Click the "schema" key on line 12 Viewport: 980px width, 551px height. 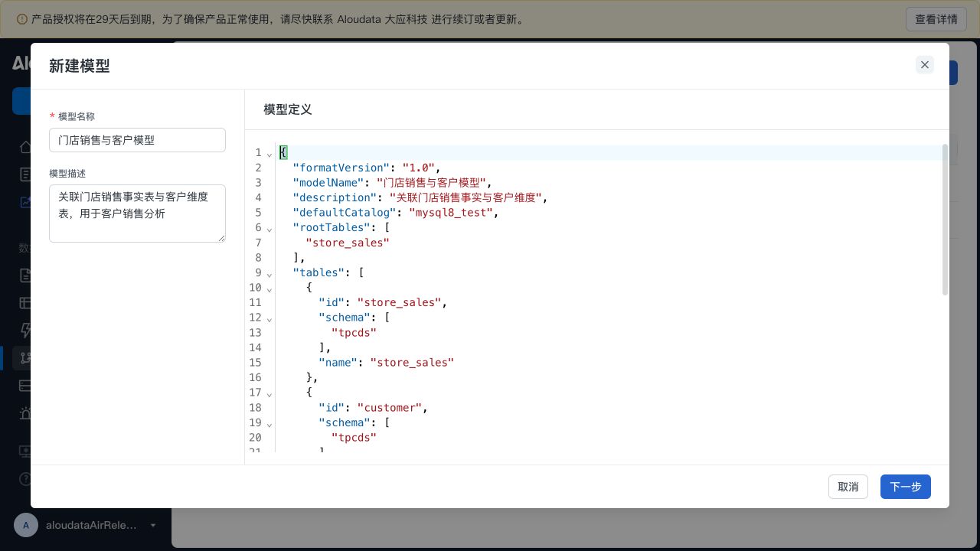[345, 317]
